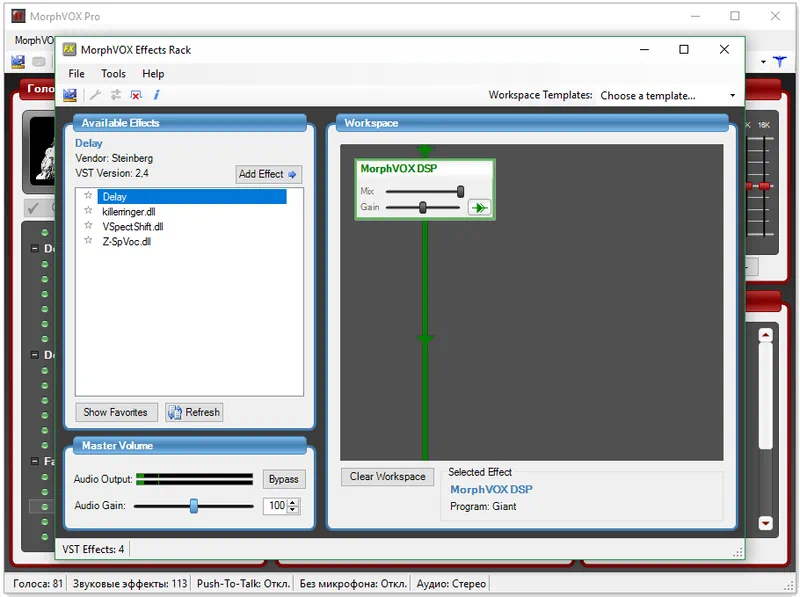Close the MorphVOX Effects Rack window

coord(724,49)
